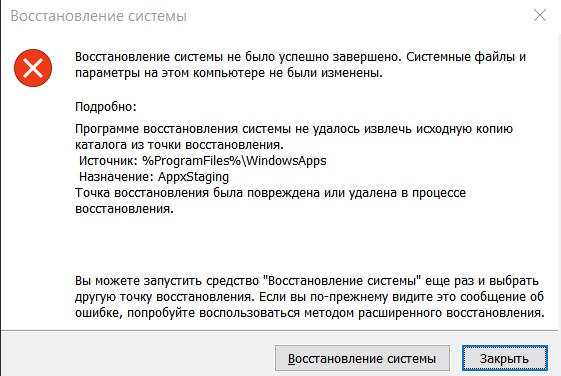Screen dimensions: 561x376
Task: Click line 'каталога из точки восстановления.'
Action: (x=179, y=145)
